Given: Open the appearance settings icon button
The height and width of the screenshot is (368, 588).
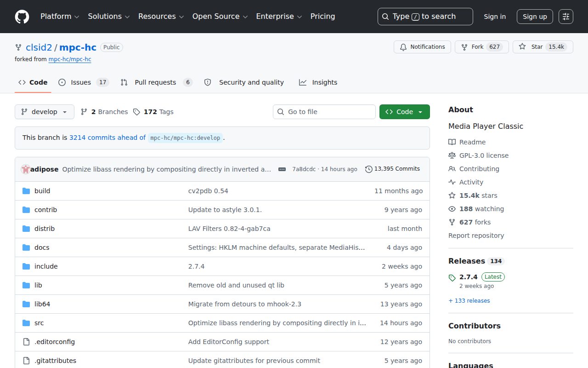Looking at the screenshot, I should coord(566,17).
